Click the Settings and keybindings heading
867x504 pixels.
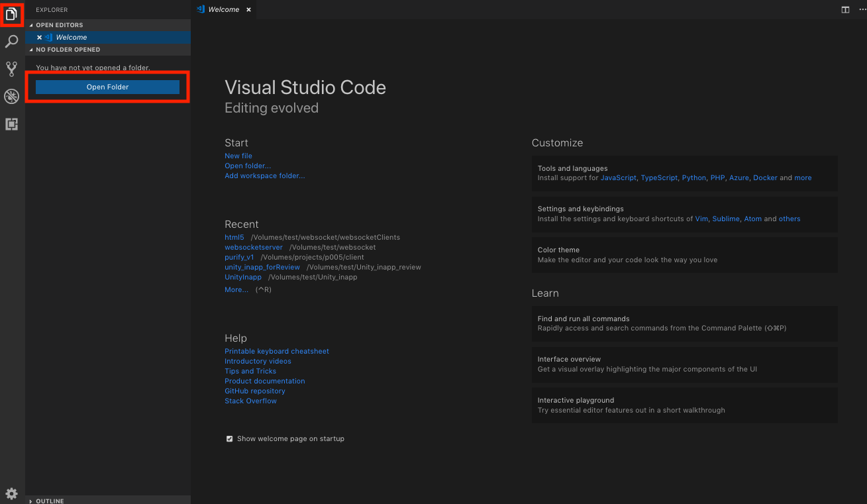click(581, 209)
